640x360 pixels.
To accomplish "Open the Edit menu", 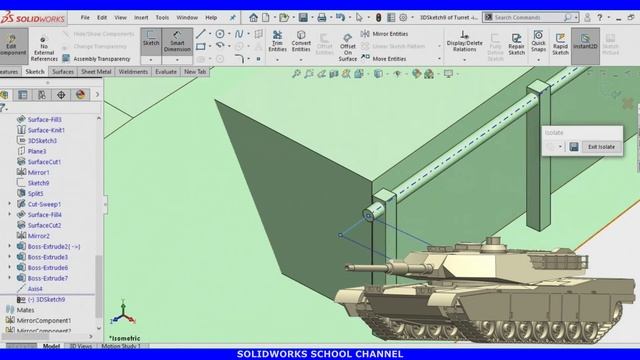I will click(x=102, y=18).
